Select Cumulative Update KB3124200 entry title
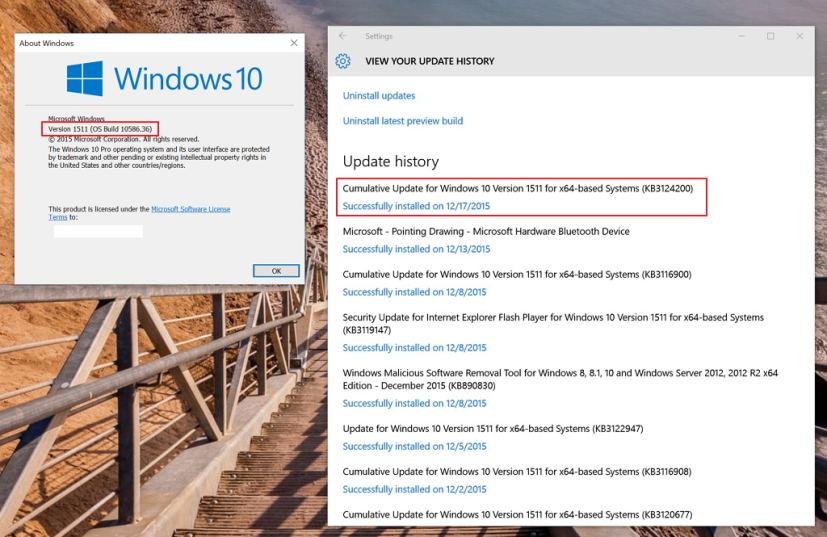 click(518, 188)
